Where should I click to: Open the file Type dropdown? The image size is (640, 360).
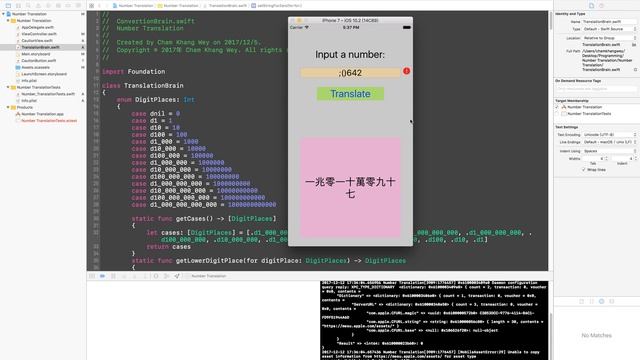(609, 29)
